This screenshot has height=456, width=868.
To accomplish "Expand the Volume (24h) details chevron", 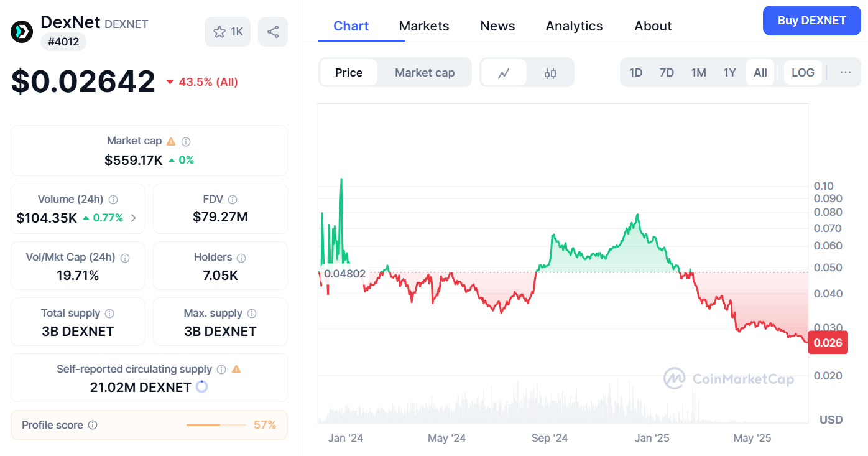I will pyautogui.click(x=134, y=218).
